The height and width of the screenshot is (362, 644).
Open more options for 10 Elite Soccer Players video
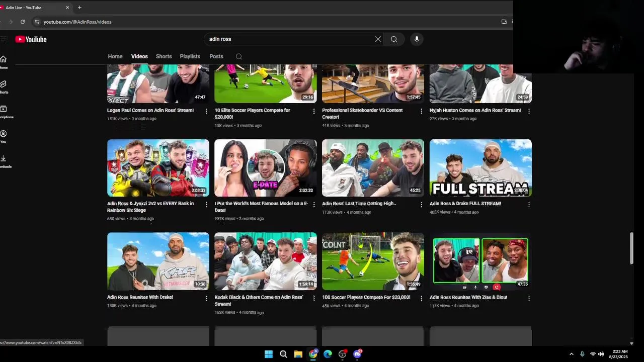click(x=314, y=111)
